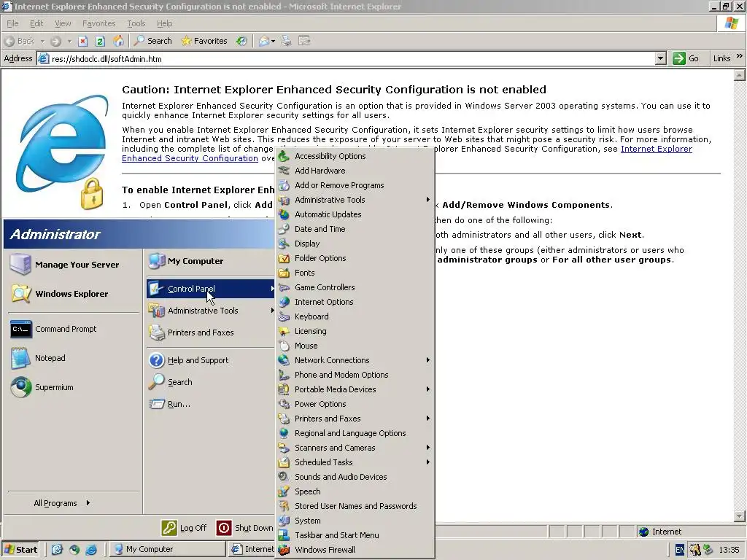The width and height of the screenshot is (747, 560).
Task: Open Folder Options entry
Action: click(x=355, y=258)
